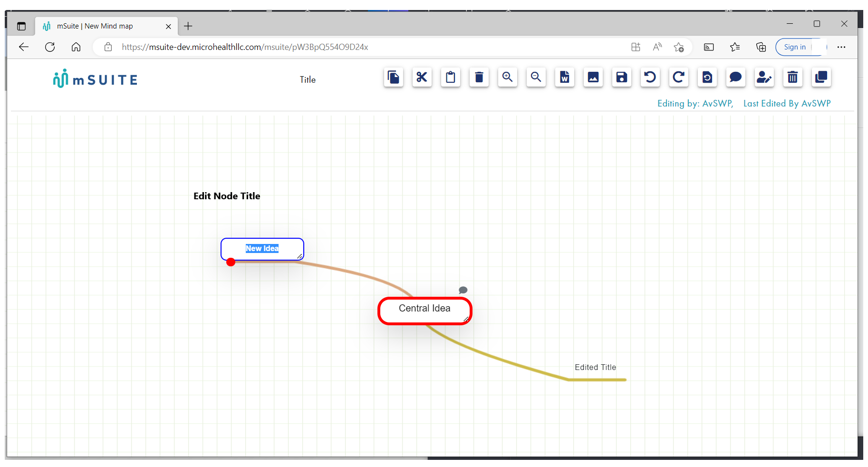Zoom out of the mind map
The width and height of the screenshot is (868, 467).
(536, 78)
